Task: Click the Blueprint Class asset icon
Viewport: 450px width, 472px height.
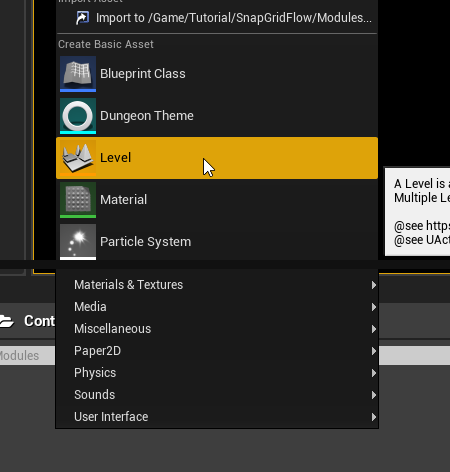Action: tap(78, 74)
